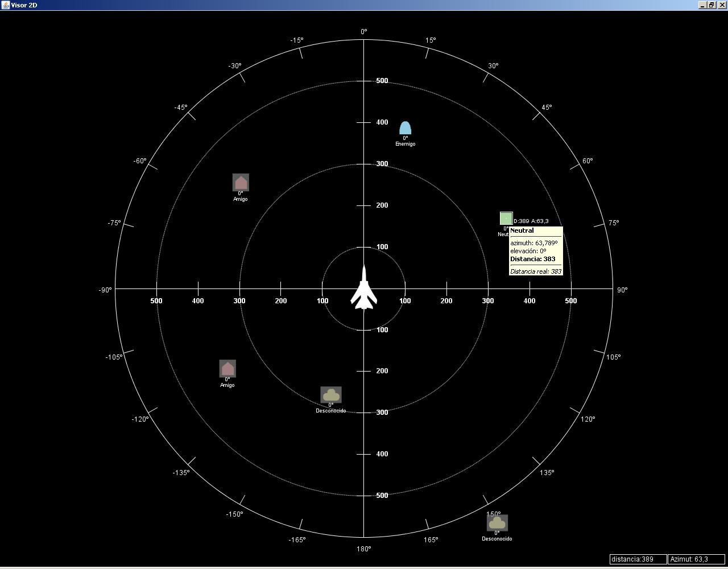Click the -90° bearing label on left

(x=105, y=290)
